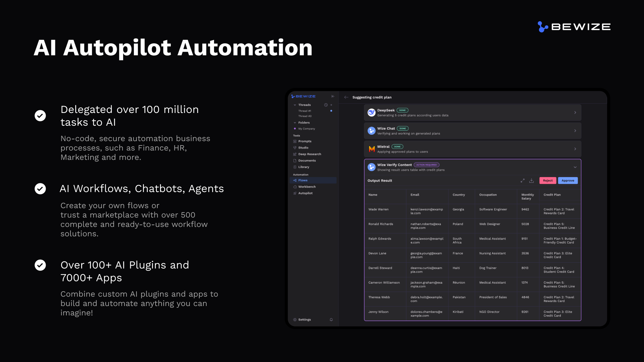Open thread history via the clock icon
Viewport: 644px width, 362px height.
(x=326, y=105)
